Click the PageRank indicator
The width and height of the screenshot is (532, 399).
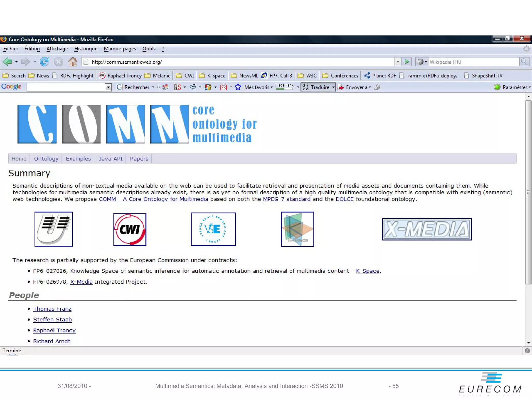(x=284, y=87)
